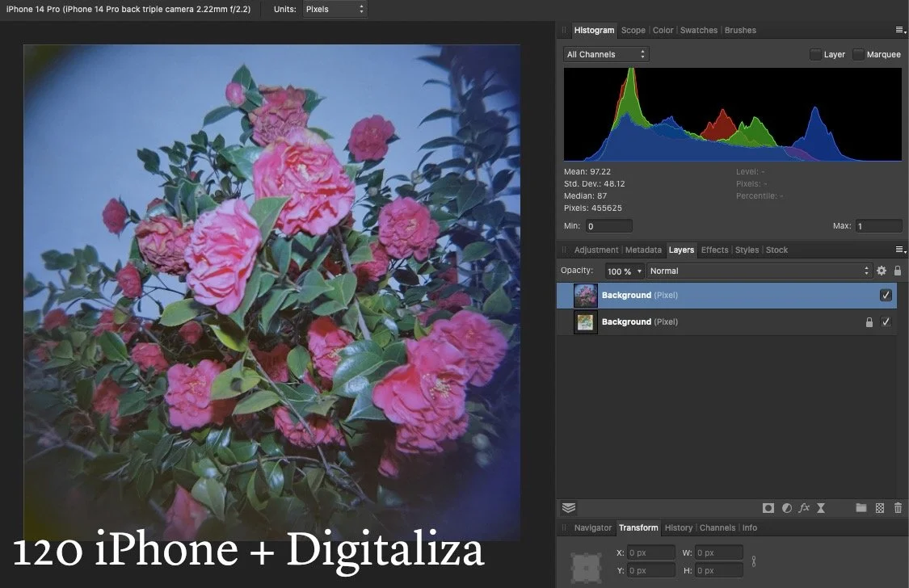Add a mask layer using the mask icon
Screen dimensions: 909x588
point(768,508)
